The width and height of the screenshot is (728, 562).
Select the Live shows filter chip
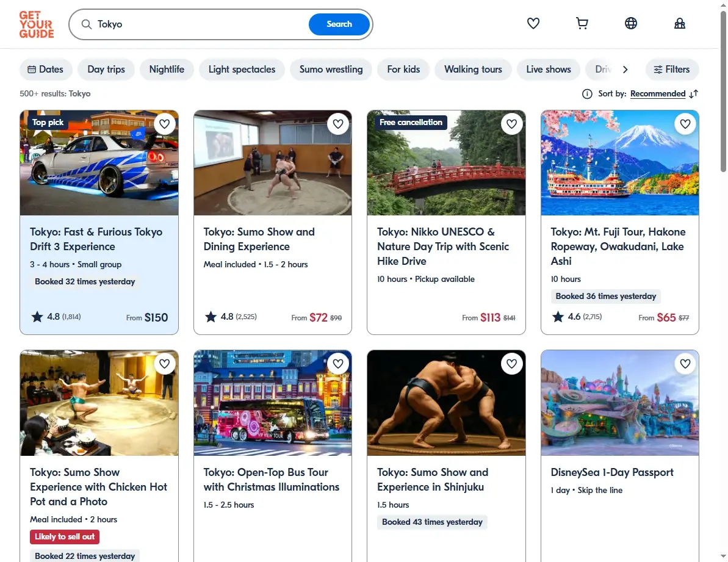549,70
